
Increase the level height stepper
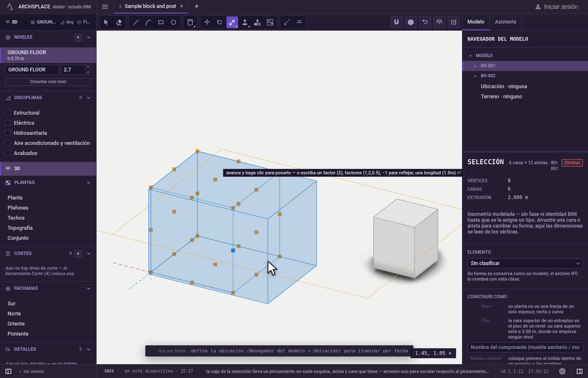point(88,67)
